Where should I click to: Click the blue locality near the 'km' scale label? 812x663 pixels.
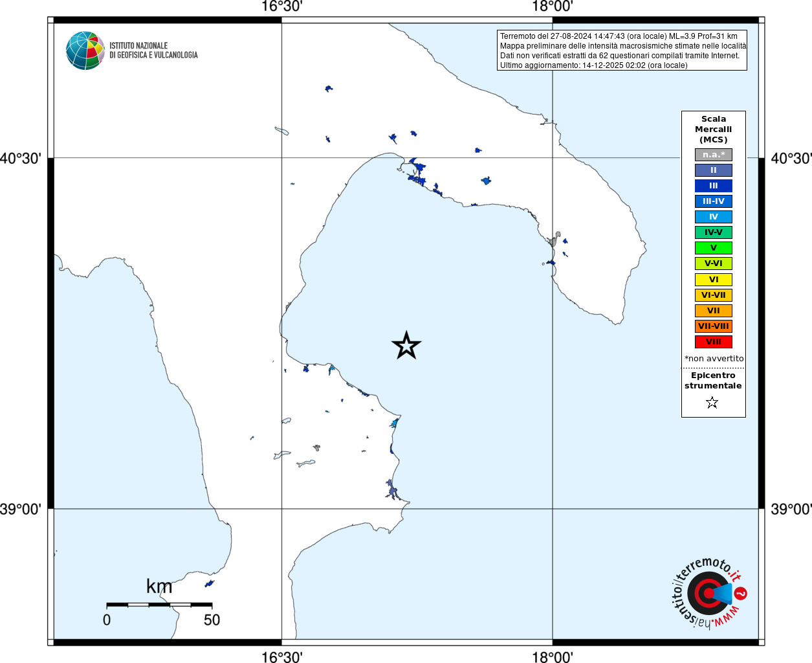click(209, 583)
